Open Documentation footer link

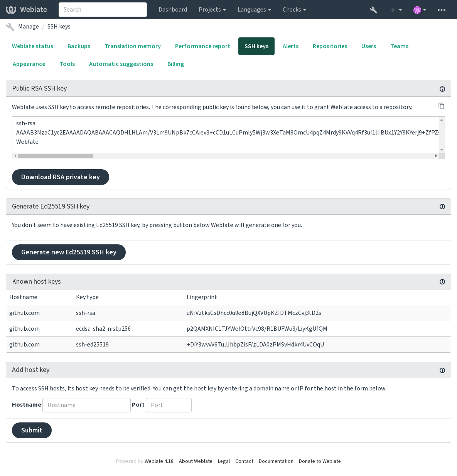point(276,461)
